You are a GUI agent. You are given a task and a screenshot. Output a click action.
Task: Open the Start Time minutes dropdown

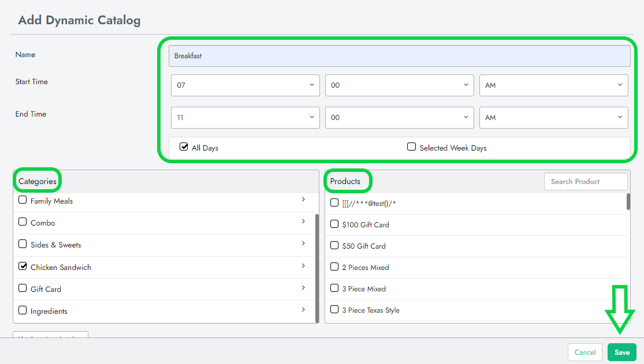(399, 85)
